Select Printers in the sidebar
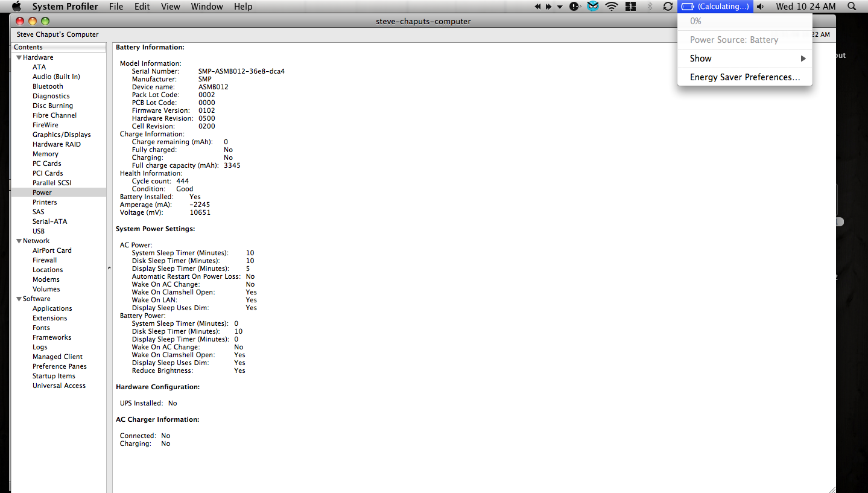 [45, 202]
